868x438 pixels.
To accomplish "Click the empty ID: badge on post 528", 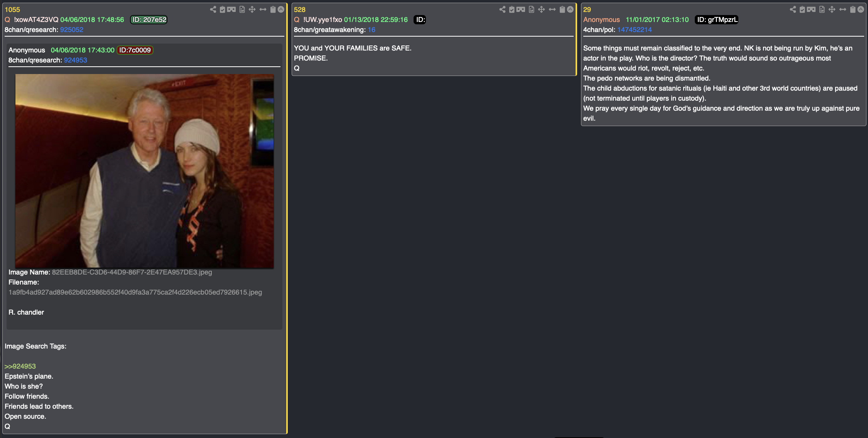I will click(420, 20).
